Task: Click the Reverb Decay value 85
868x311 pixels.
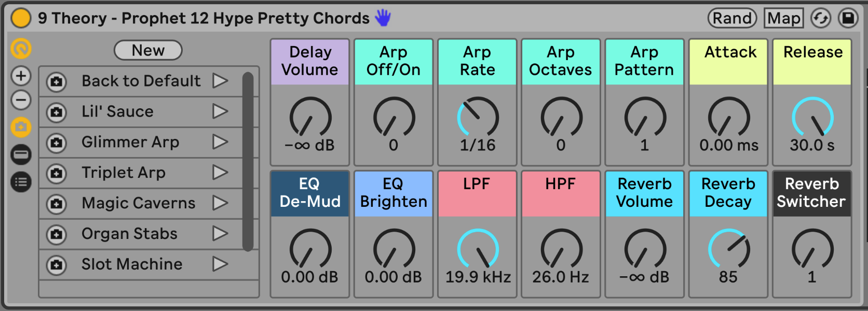Action: tap(728, 277)
